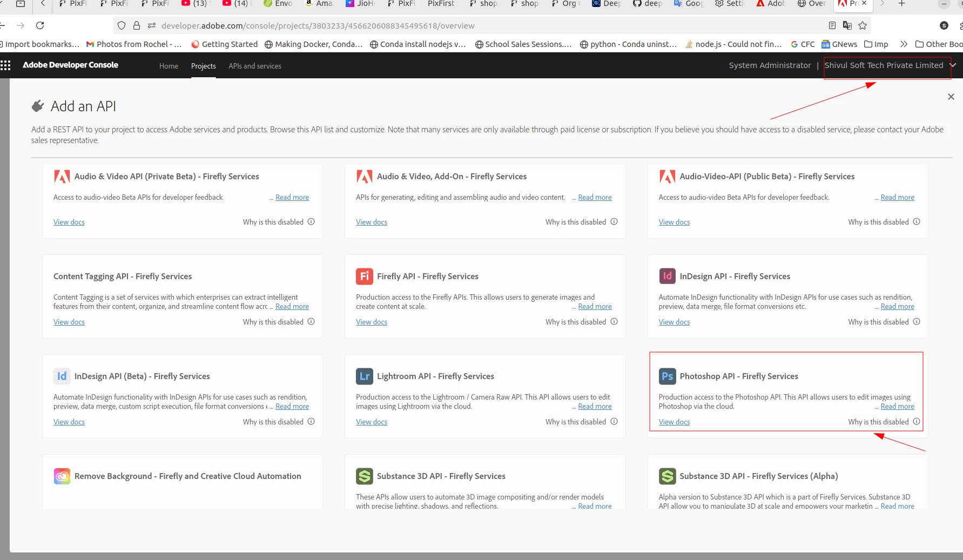Viewport: 963px width, 560px height.
Task: Open the Imp bookmarks folder
Action: (x=876, y=44)
